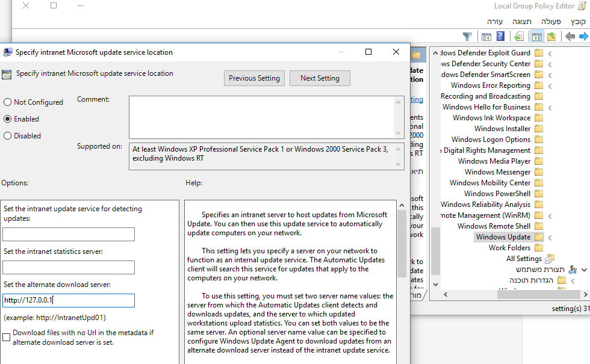Click the Up One Level folder icon
Image resolution: width=590 pixels, height=364 pixels.
point(551,37)
